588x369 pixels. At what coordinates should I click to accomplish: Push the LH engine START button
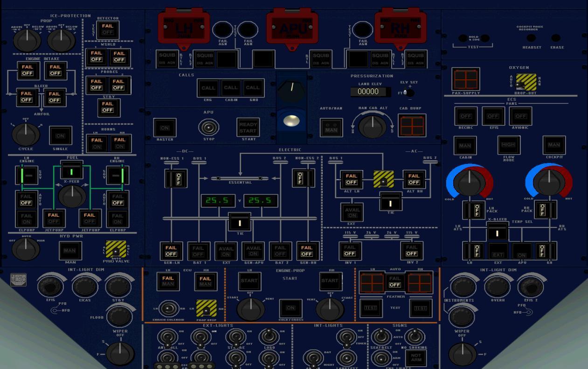249,281
